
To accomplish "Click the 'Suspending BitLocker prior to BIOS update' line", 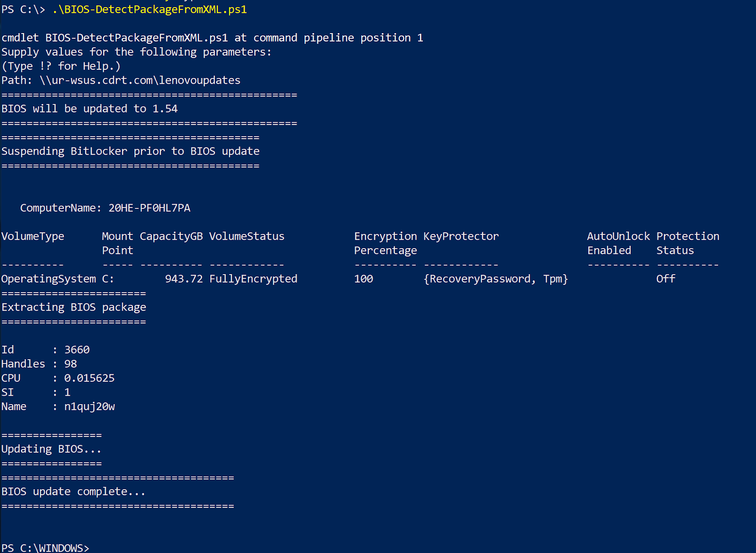I will click(130, 151).
